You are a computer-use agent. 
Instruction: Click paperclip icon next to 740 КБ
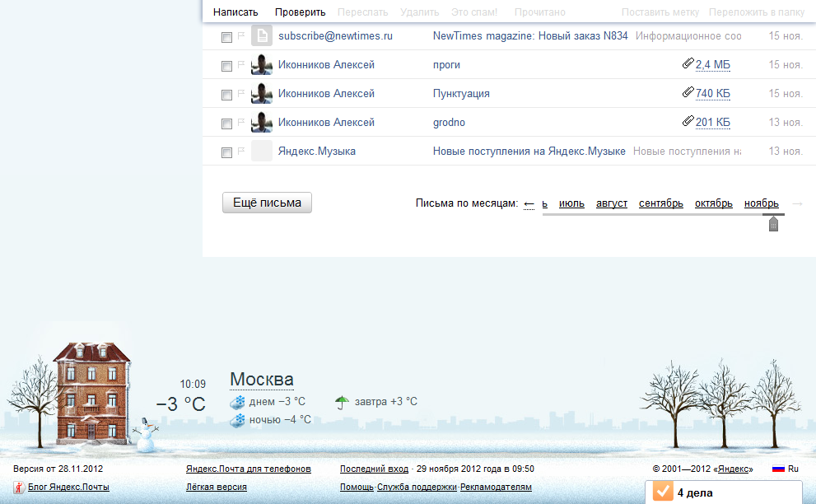(x=688, y=92)
